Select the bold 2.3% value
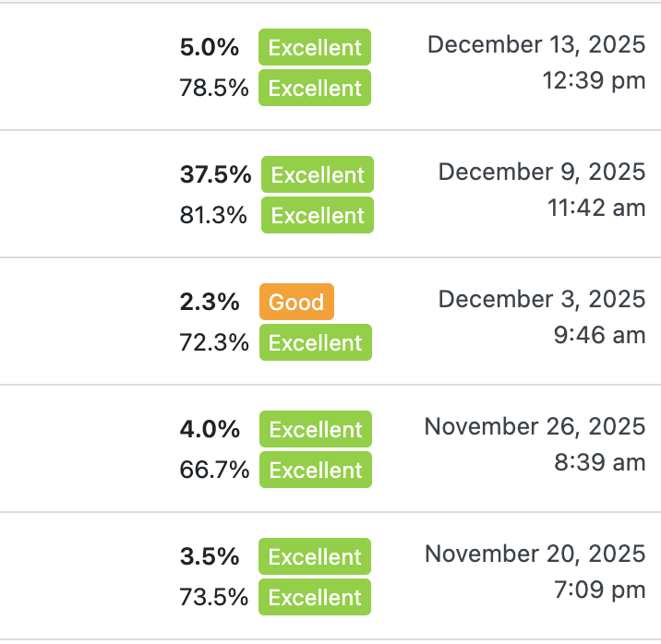This screenshot has width=661, height=644. [x=210, y=302]
